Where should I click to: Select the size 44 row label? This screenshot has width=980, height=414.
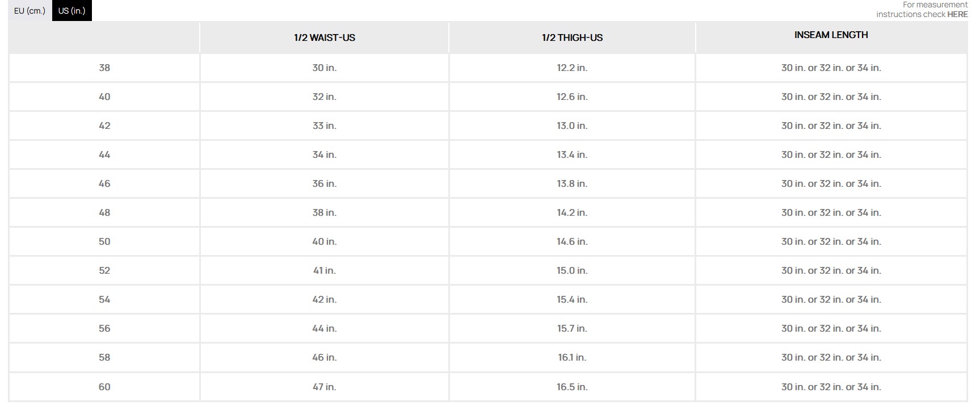(x=104, y=155)
